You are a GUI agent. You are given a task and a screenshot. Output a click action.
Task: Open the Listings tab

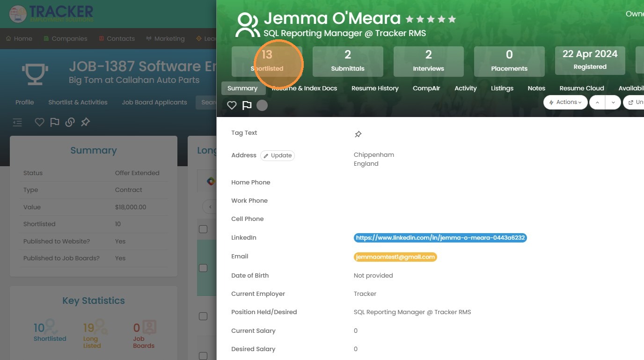pyautogui.click(x=502, y=88)
